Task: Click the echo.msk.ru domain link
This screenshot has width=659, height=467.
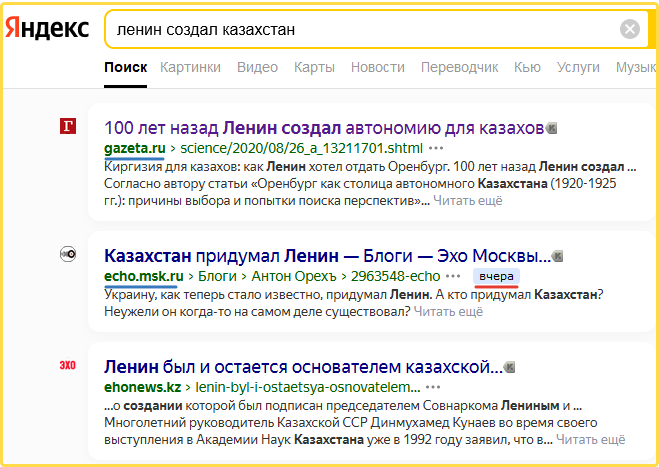Action: pos(144,276)
